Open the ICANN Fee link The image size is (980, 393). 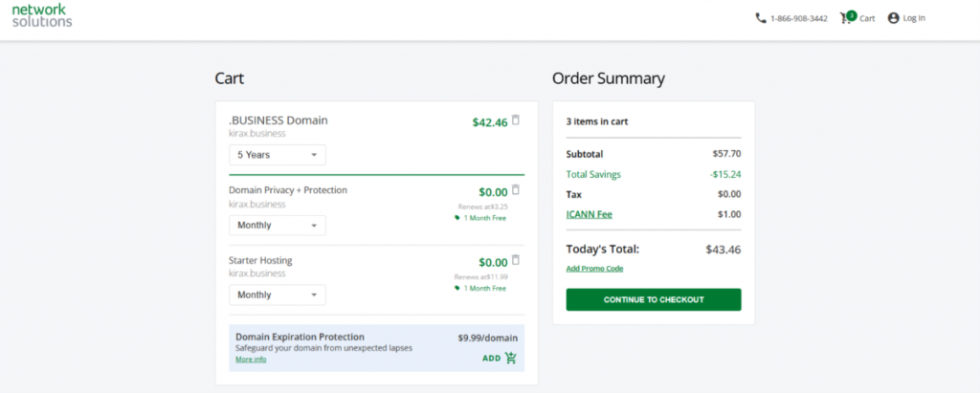(x=589, y=214)
